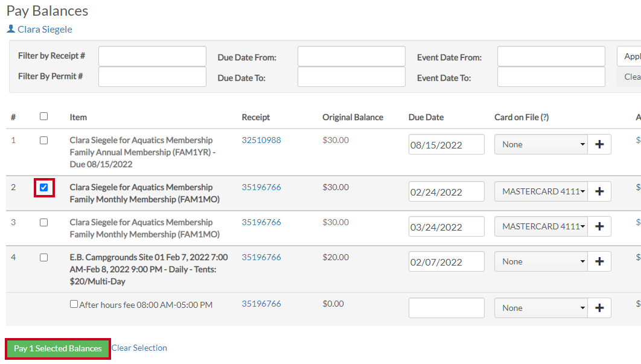Viewport: 641px width, 364px height.
Task: Click the Clear Selection link
Action: click(139, 348)
